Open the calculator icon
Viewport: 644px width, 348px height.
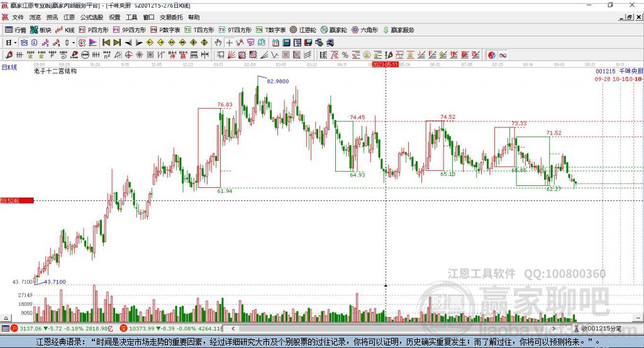[x=287, y=43]
